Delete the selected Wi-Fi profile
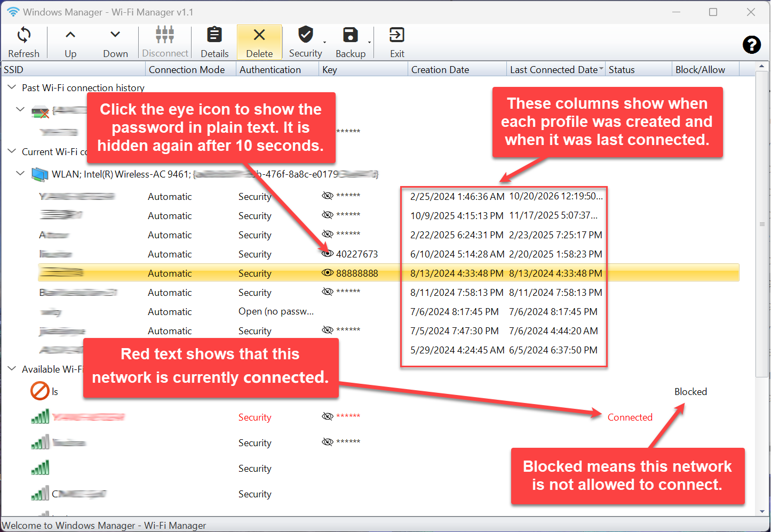The width and height of the screenshot is (771, 532). point(259,42)
